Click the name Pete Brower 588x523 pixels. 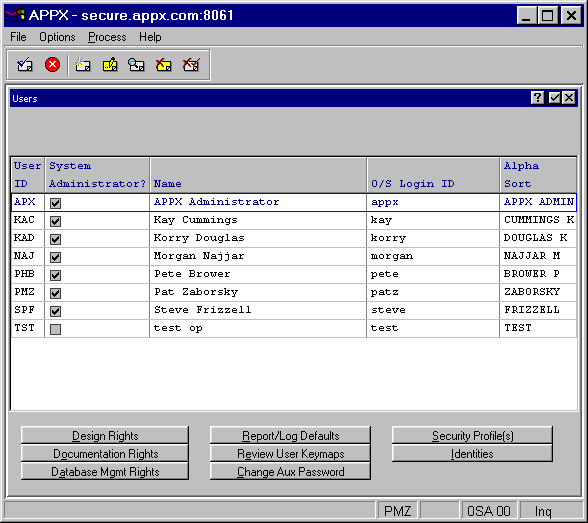192,274
